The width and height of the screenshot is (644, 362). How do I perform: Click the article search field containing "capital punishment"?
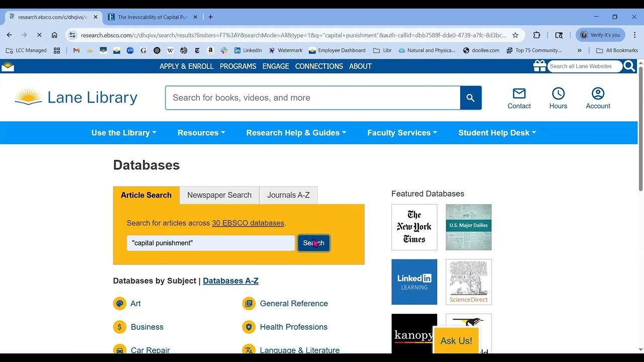pyautogui.click(x=211, y=243)
